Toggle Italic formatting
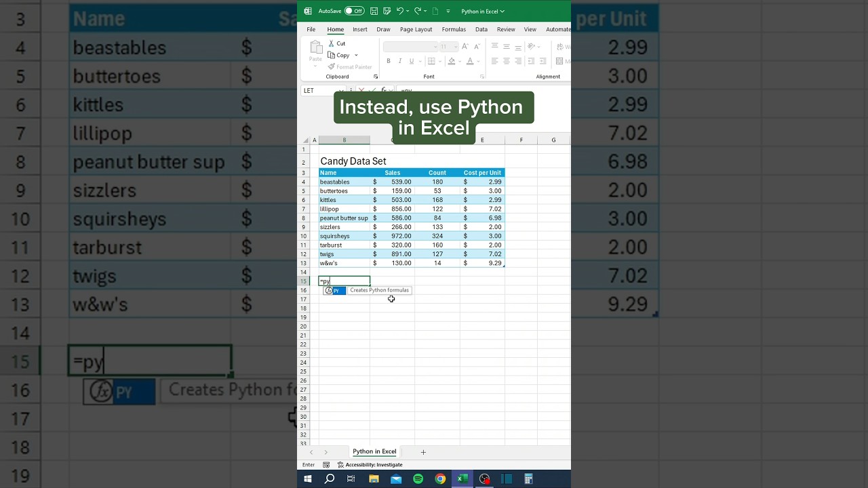The height and width of the screenshot is (488, 868). (x=400, y=61)
